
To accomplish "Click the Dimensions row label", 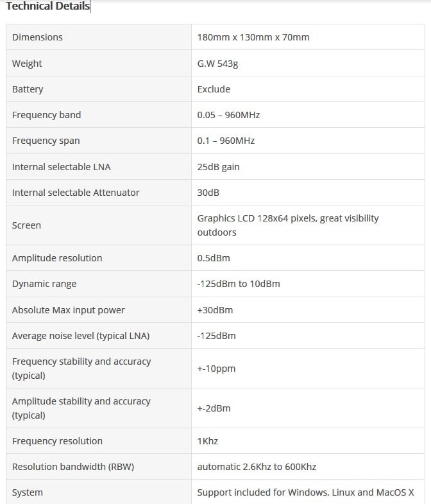I will [x=37, y=37].
